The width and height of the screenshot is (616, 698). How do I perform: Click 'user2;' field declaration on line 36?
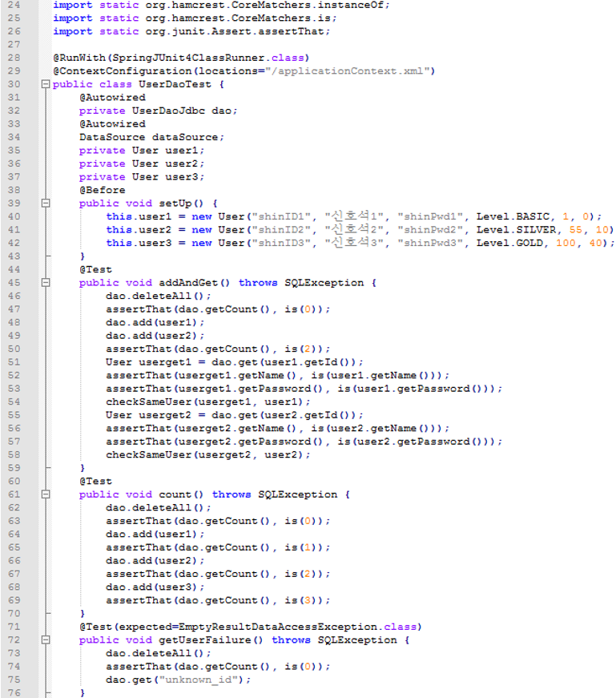coord(185,163)
